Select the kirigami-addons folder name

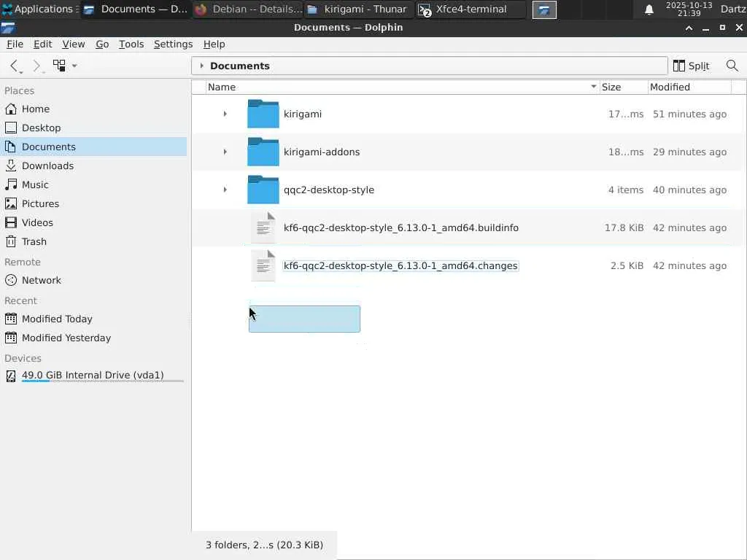(x=322, y=152)
